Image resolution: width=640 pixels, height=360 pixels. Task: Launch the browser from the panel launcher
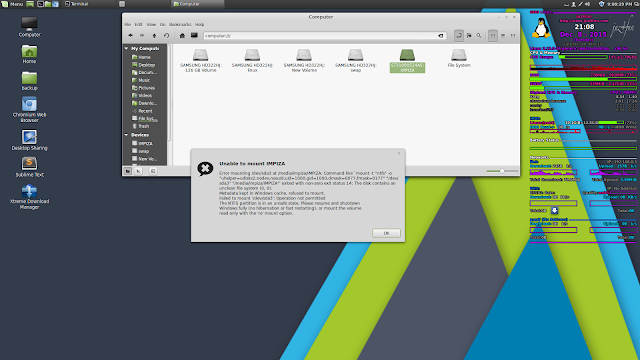(x=56, y=4)
